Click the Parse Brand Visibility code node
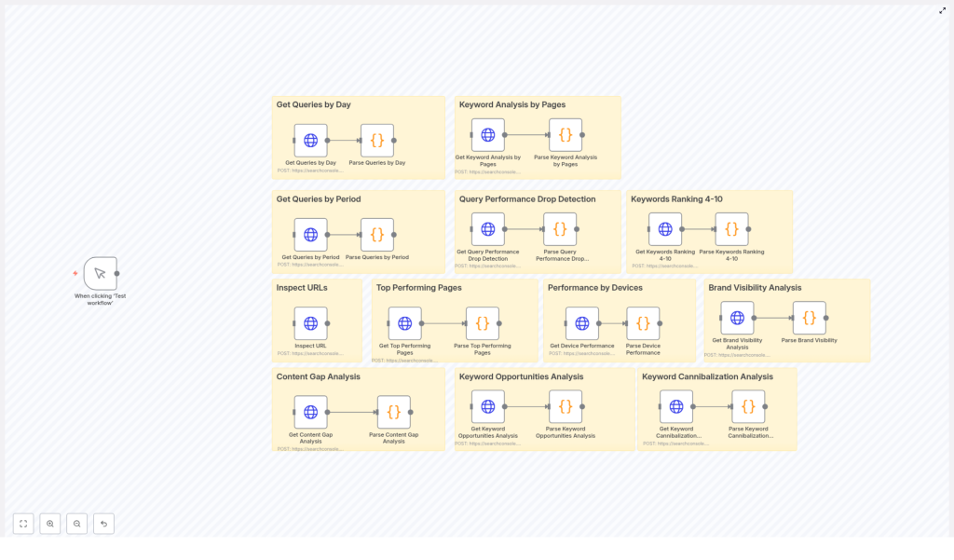954x560 pixels. 809,316
